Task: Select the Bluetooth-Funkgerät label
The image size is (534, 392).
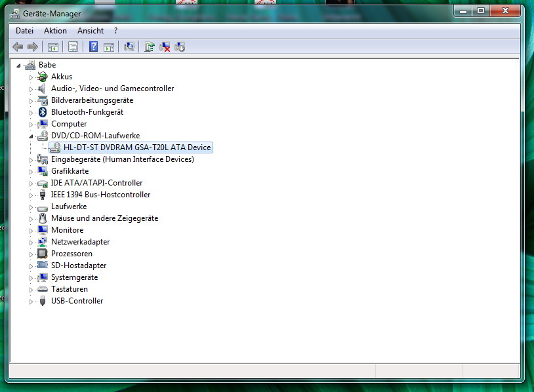Action: (87, 112)
